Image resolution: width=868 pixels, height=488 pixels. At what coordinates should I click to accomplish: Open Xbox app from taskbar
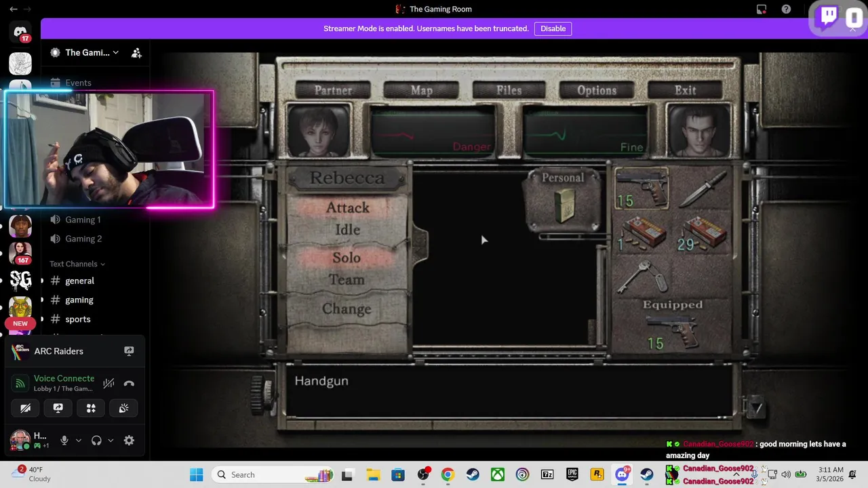coord(498,474)
